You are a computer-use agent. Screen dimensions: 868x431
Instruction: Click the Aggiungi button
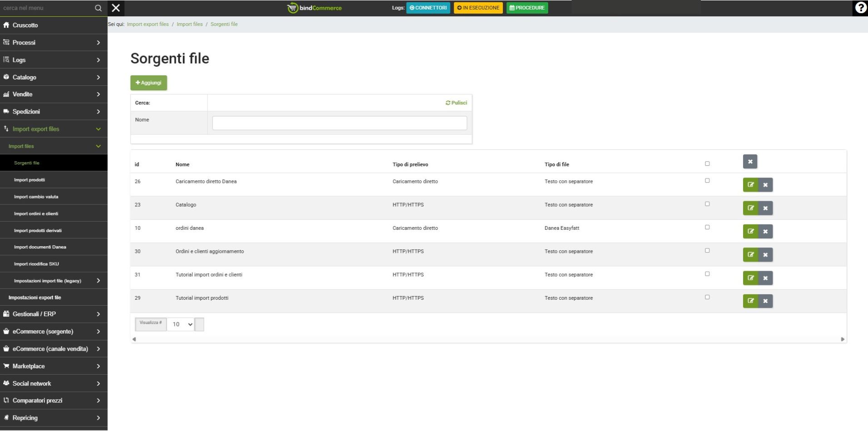point(149,83)
